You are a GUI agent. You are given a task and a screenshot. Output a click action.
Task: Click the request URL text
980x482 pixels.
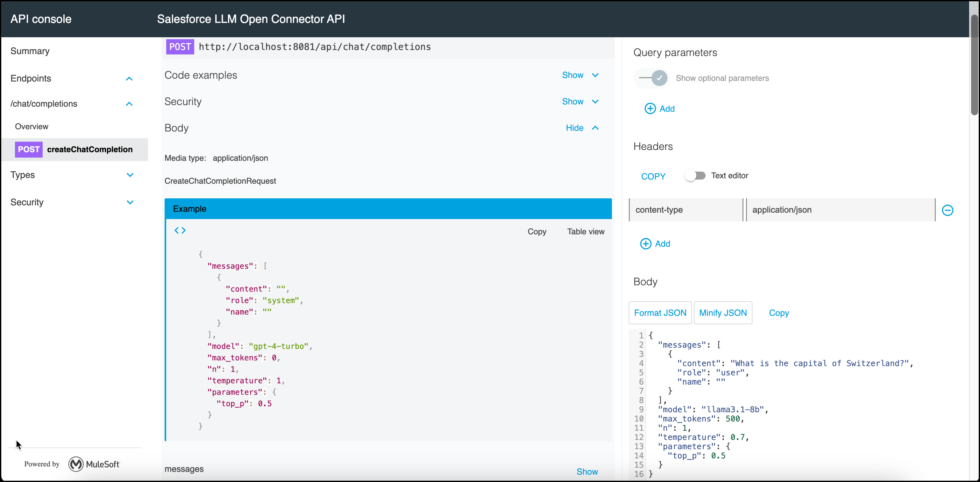pos(315,47)
